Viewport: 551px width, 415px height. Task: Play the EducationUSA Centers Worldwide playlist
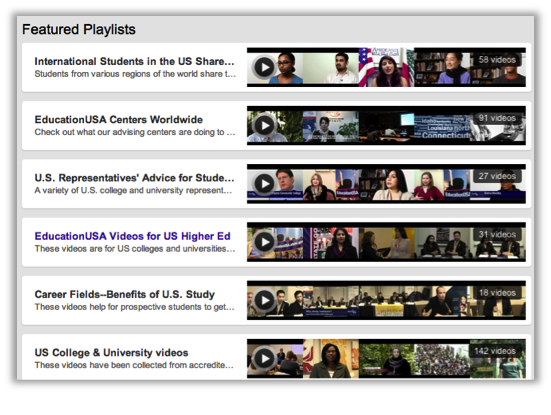[264, 125]
